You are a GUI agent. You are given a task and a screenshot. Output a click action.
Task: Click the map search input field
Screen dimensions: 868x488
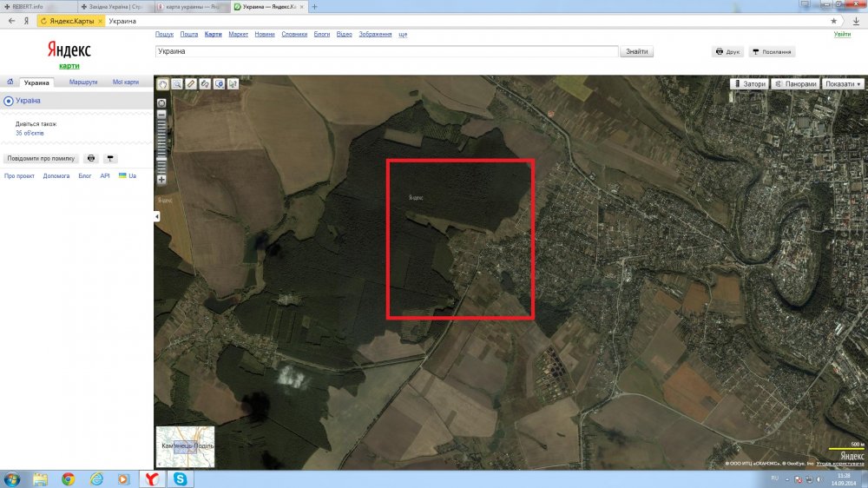386,51
